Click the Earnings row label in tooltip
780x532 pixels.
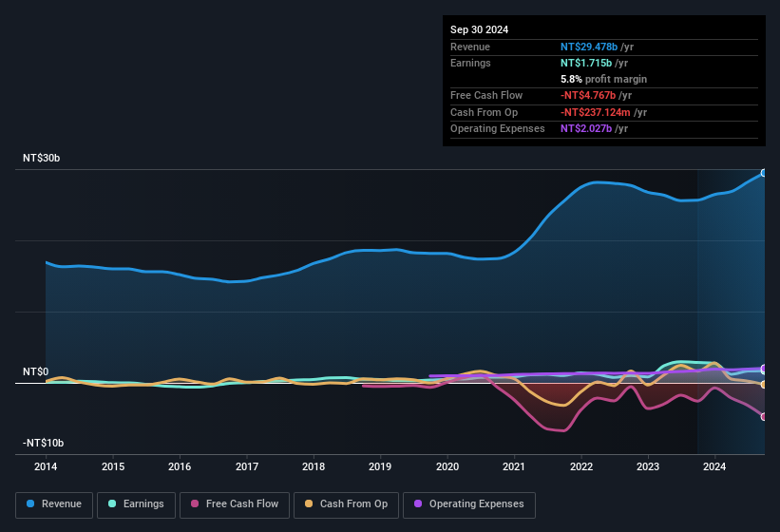point(470,63)
